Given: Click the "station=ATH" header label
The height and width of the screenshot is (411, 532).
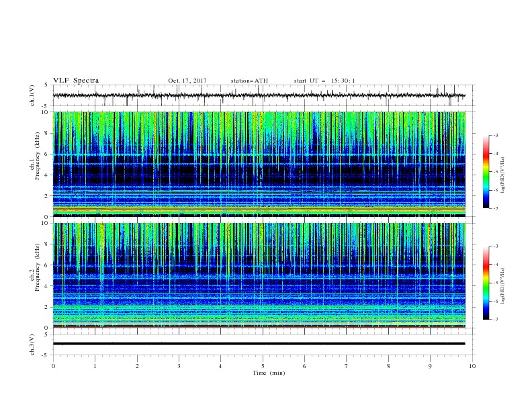Looking at the screenshot, I should [x=249, y=81].
